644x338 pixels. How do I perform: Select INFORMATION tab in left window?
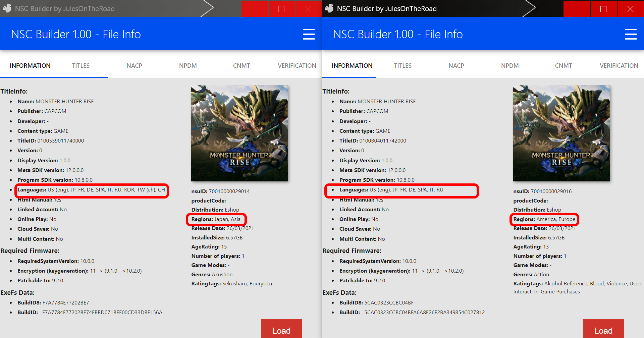pos(30,66)
